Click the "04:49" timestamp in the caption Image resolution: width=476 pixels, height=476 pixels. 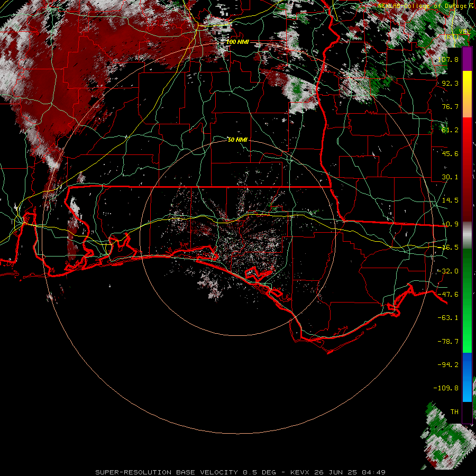pos(375,472)
